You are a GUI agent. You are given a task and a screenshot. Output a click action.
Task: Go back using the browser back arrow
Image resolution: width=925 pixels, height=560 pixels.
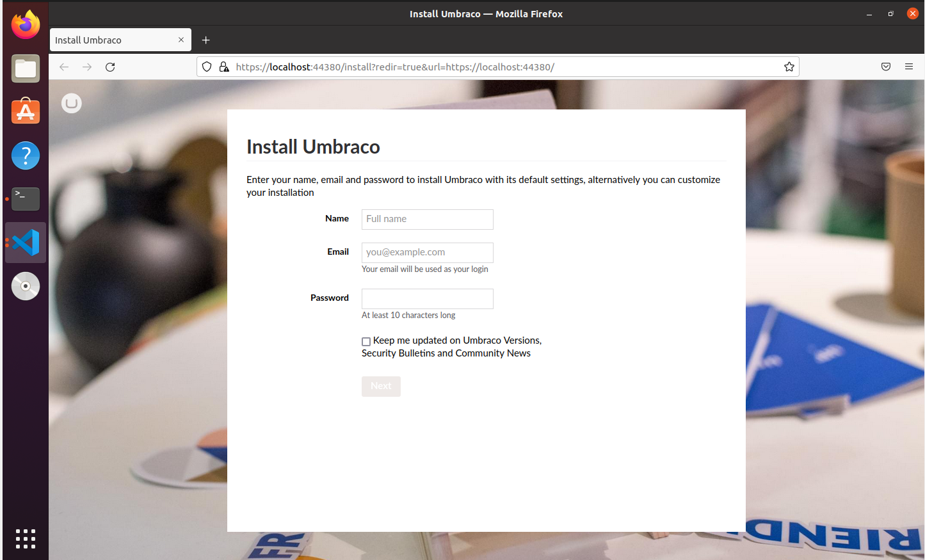pyautogui.click(x=64, y=67)
